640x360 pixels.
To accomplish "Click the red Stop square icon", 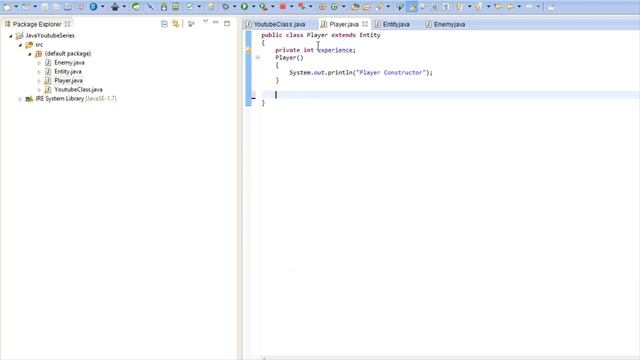I will [282, 7].
